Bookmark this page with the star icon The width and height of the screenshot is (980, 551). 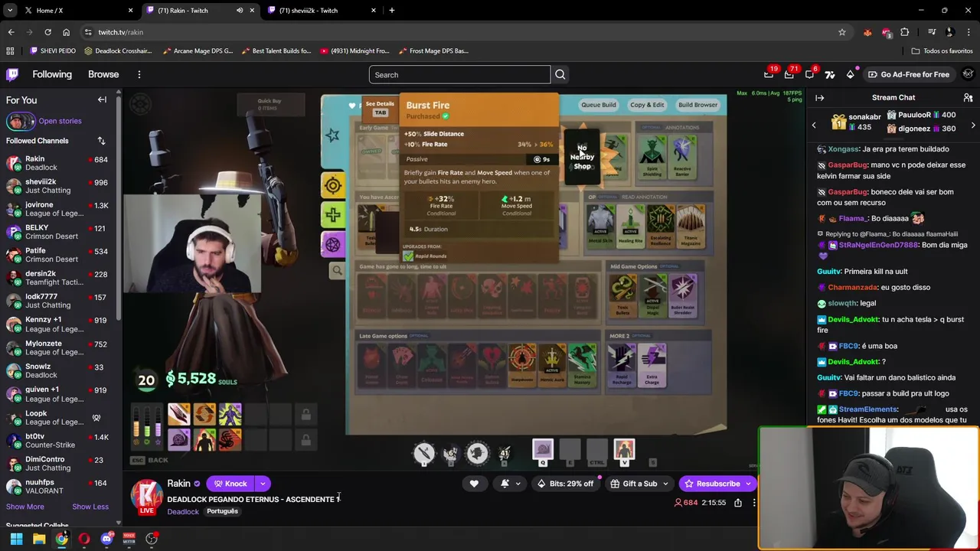click(x=842, y=32)
